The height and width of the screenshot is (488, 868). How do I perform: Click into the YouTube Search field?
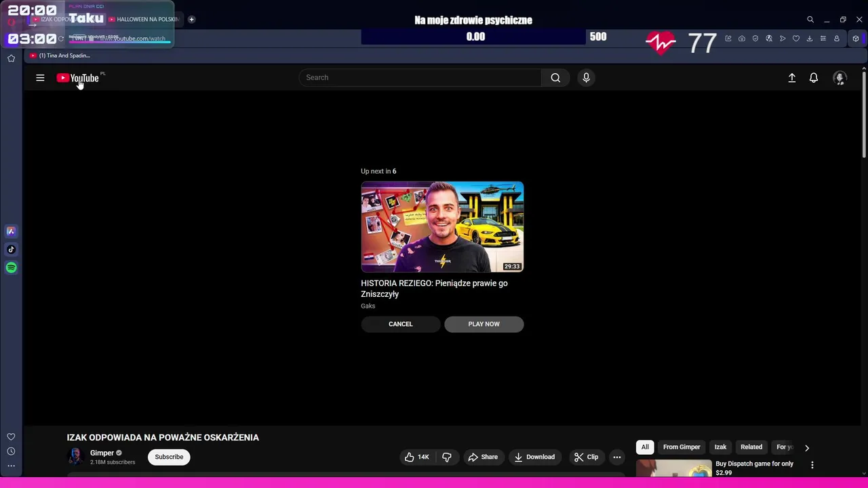[420, 77]
